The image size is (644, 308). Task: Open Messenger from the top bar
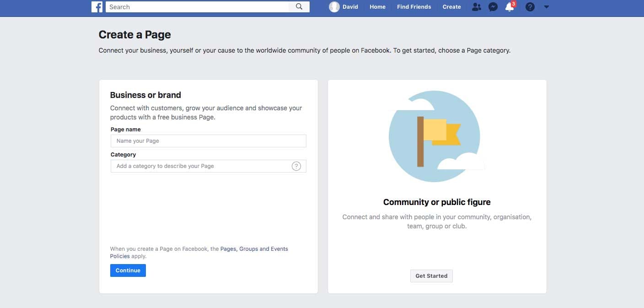pyautogui.click(x=493, y=7)
